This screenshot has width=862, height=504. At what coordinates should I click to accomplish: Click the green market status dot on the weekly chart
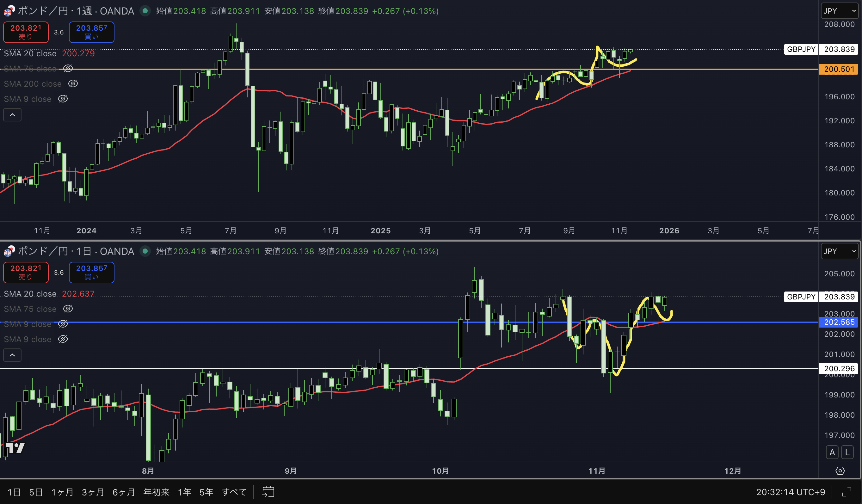(145, 11)
